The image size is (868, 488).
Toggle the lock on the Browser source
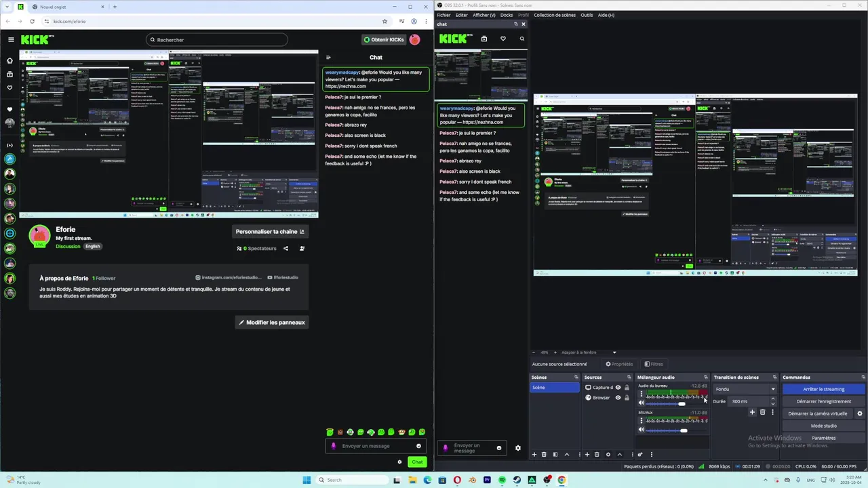click(x=627, y=397)
